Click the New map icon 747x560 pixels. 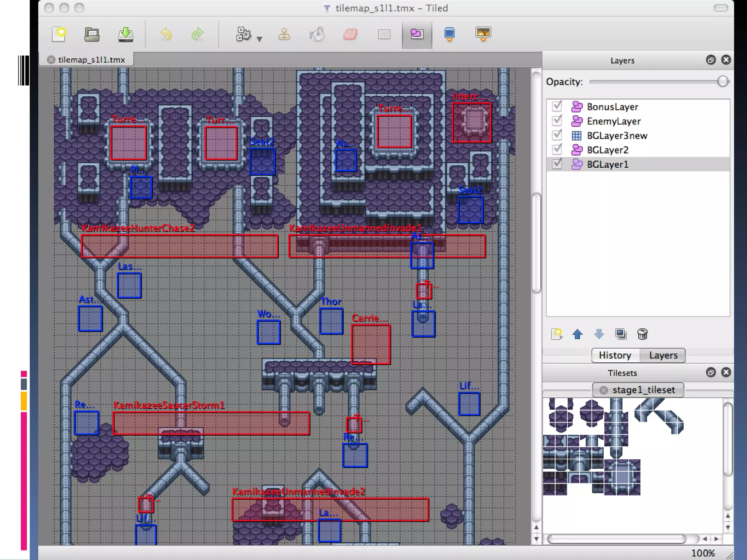(59, 34)
